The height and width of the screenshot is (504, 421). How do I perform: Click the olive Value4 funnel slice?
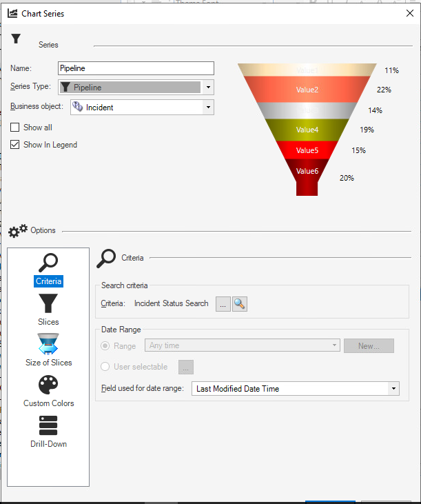(307, 130)
